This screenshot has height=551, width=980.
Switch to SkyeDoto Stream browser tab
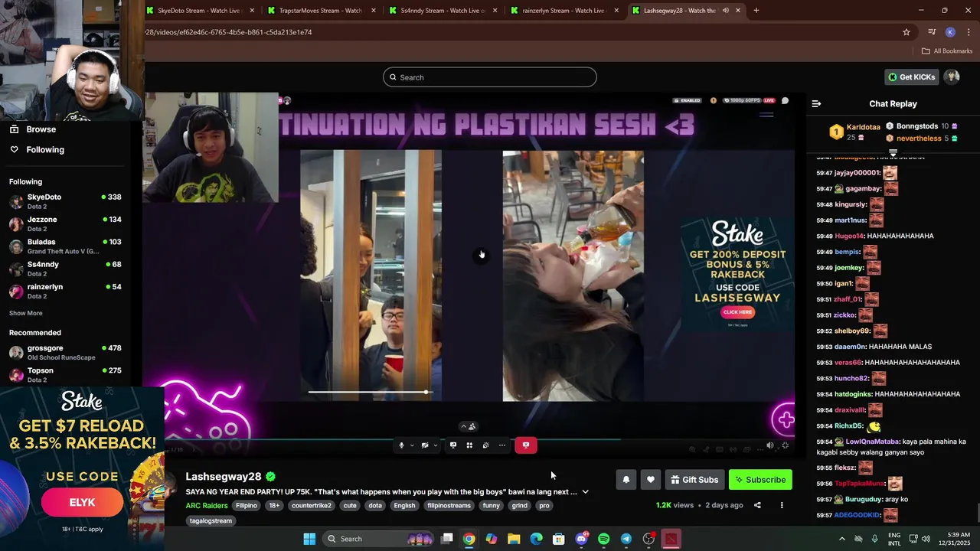point(199,11)
